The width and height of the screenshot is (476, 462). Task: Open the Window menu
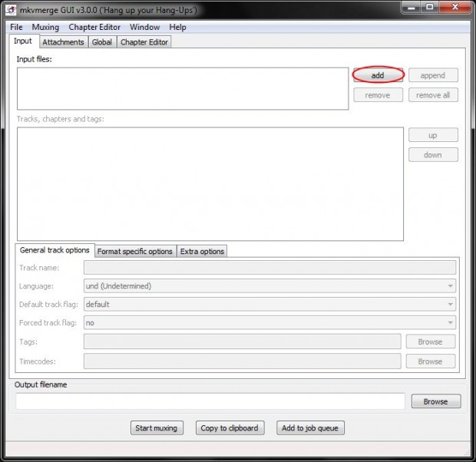tap(145, 28)
